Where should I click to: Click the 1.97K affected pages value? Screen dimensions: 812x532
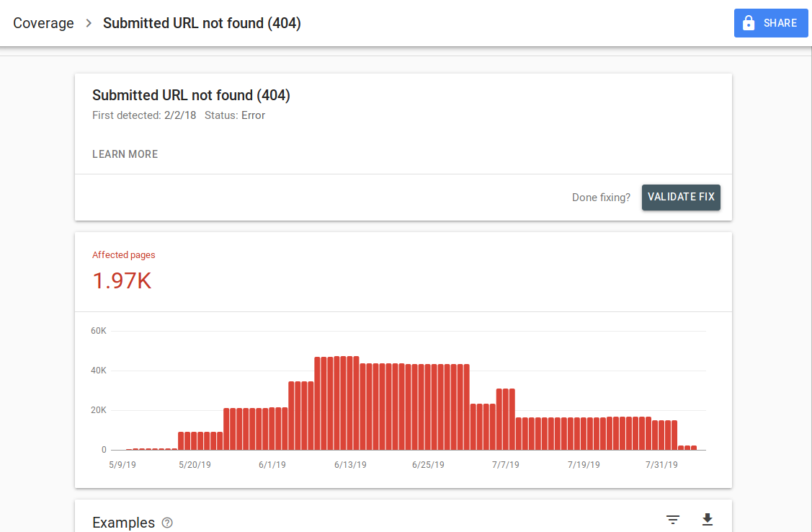point(122,280)
